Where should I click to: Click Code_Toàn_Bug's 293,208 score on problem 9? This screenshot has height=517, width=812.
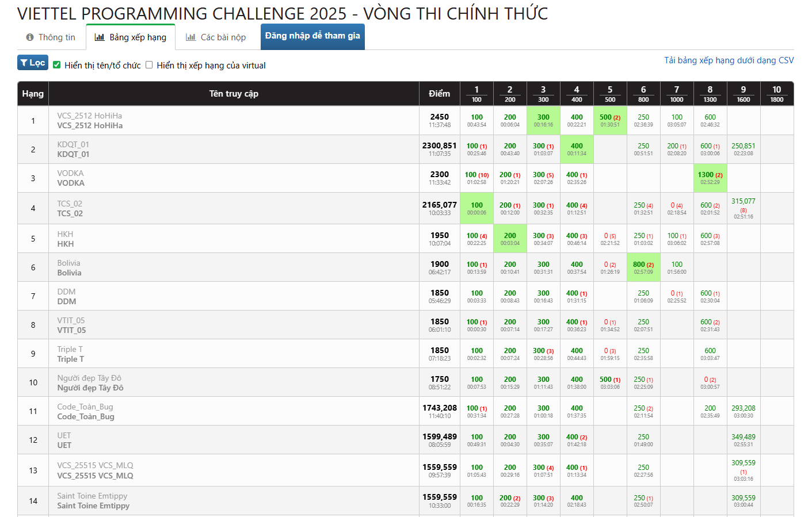point(744,411)
